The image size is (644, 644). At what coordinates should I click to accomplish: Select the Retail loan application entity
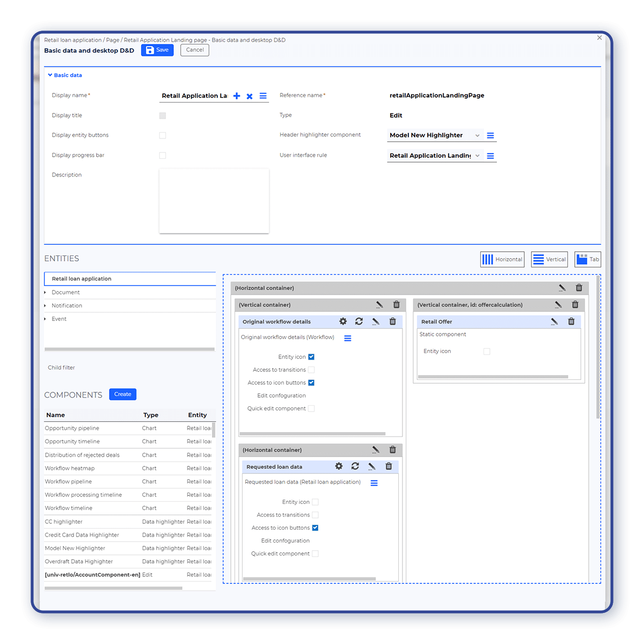coord(82,279)
